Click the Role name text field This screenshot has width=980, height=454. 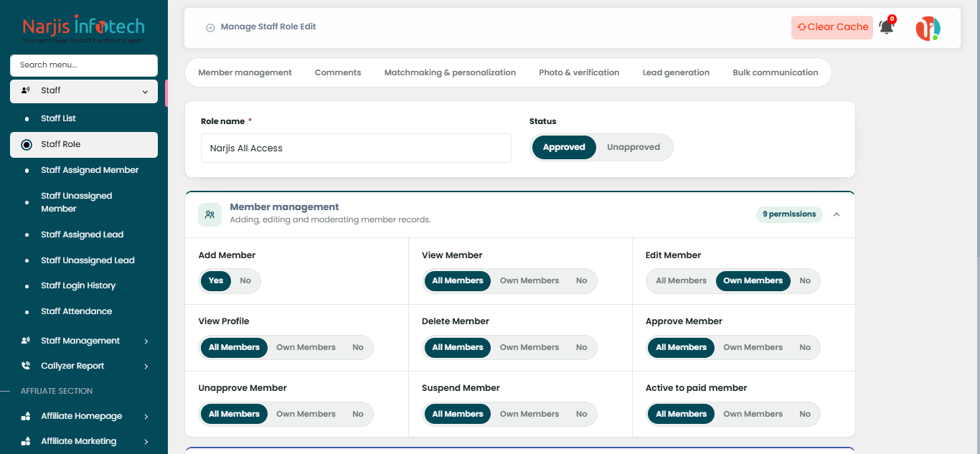356,148
